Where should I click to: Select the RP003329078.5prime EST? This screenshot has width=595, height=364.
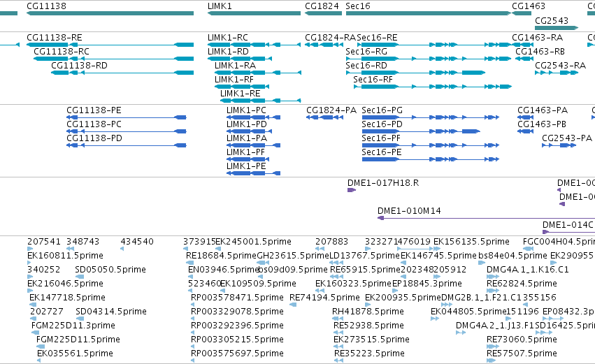237,312
